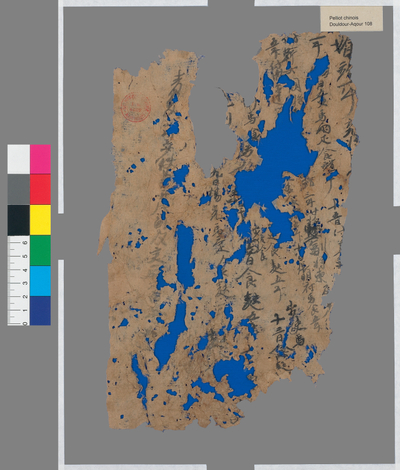Pick the black patch on the chart
The width and height of the screenshot is (400, 470).
click(x=19, y=220)
